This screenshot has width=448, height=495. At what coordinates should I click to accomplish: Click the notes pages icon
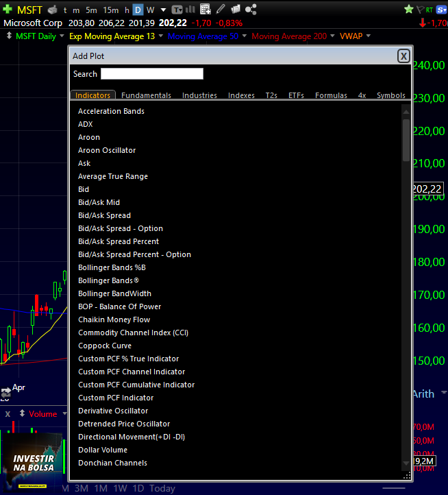[236, 9]
